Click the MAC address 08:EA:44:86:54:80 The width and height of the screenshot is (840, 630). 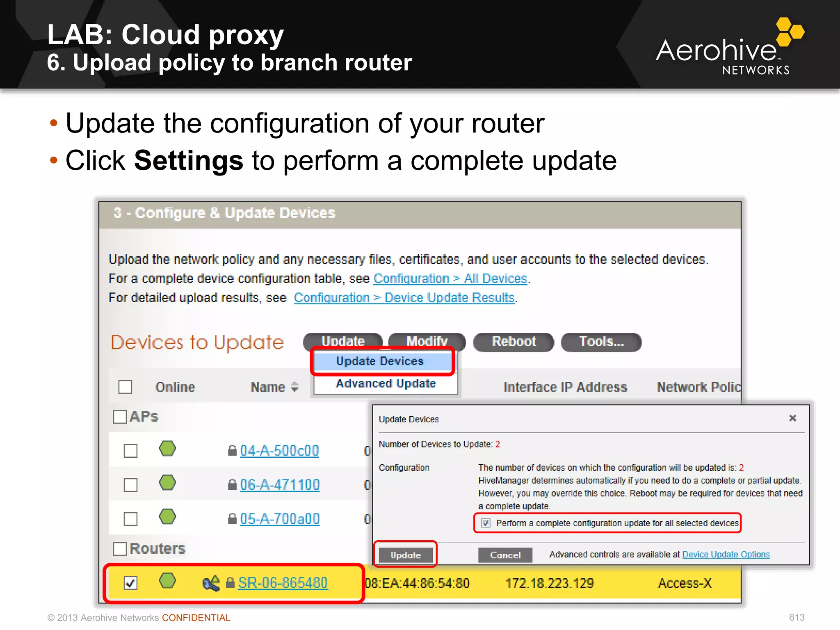(417, 583)
